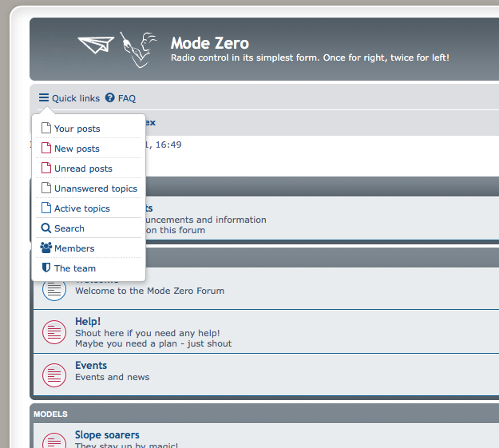Image resolution: width=499 pixels, height=448 pixels.
Task: Click the Slope soarers forum icon
Action: (53, 440)
